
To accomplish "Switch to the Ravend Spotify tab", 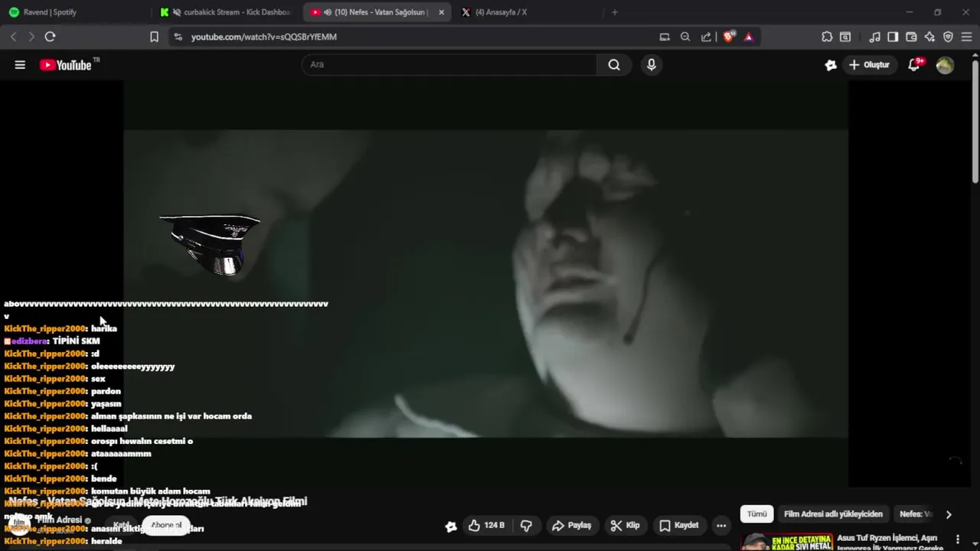I will [x=75, y=12].
